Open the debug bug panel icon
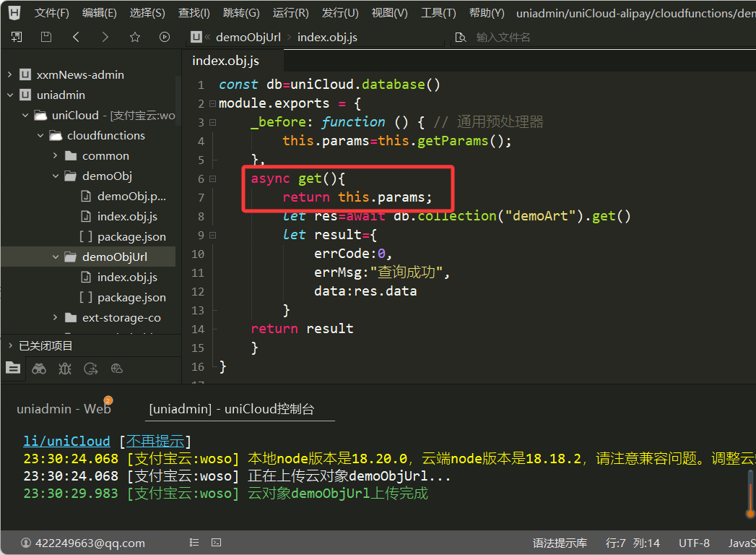This screenshot has width=756, height=555. (x=65, y=369)
